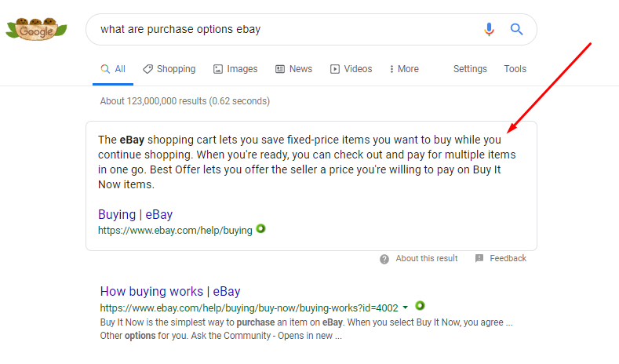Switch to the Videos tab

[x=351, y=69]
